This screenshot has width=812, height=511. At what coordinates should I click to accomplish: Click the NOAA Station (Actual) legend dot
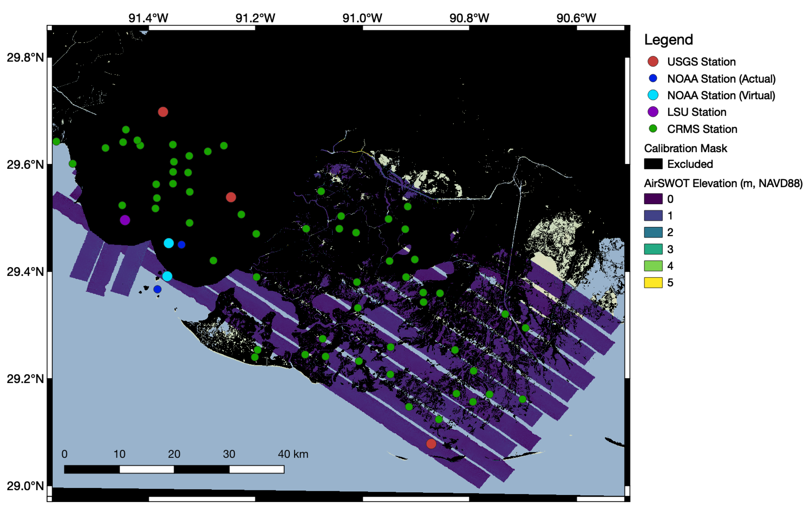pyautogui.click(x=653, y=78)
